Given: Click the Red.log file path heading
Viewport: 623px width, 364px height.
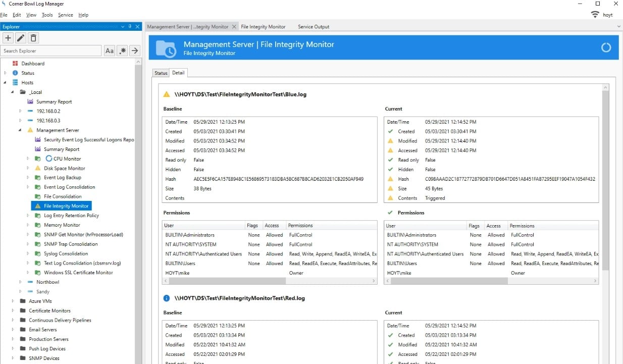Looking at the screenshot, I should 240,298.
